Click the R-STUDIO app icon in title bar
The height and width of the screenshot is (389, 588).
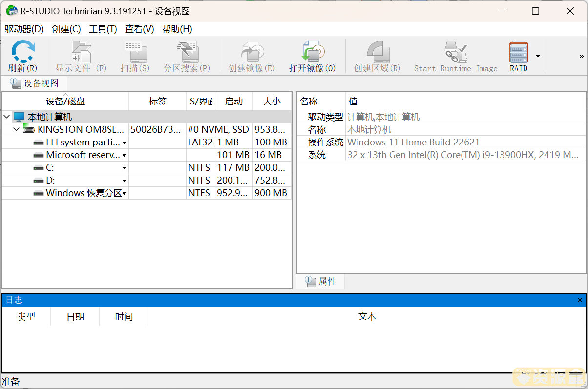tap(12, 11)
